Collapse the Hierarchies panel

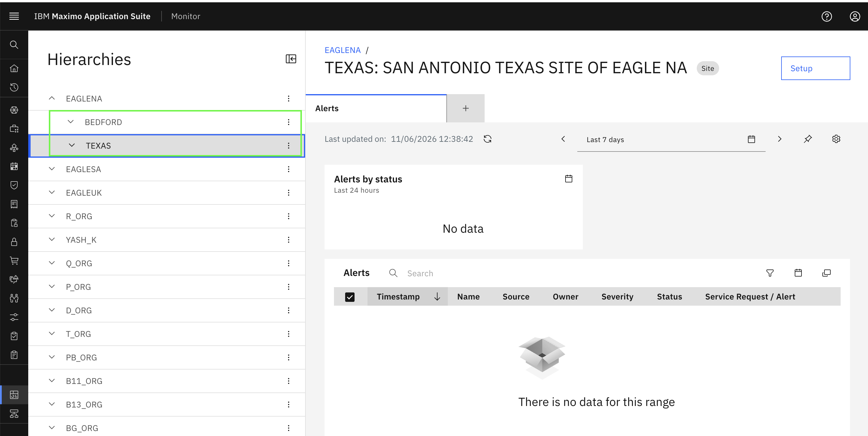tap(291, 59)
